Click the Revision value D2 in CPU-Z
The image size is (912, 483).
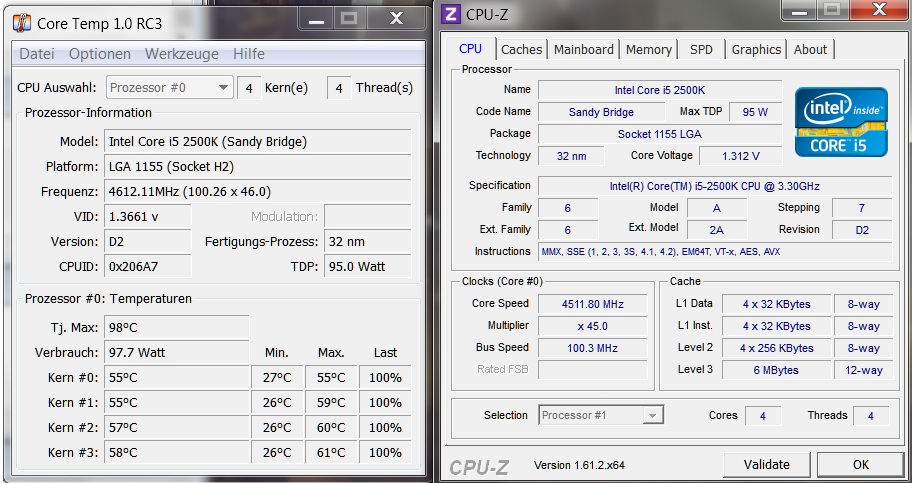862,230
